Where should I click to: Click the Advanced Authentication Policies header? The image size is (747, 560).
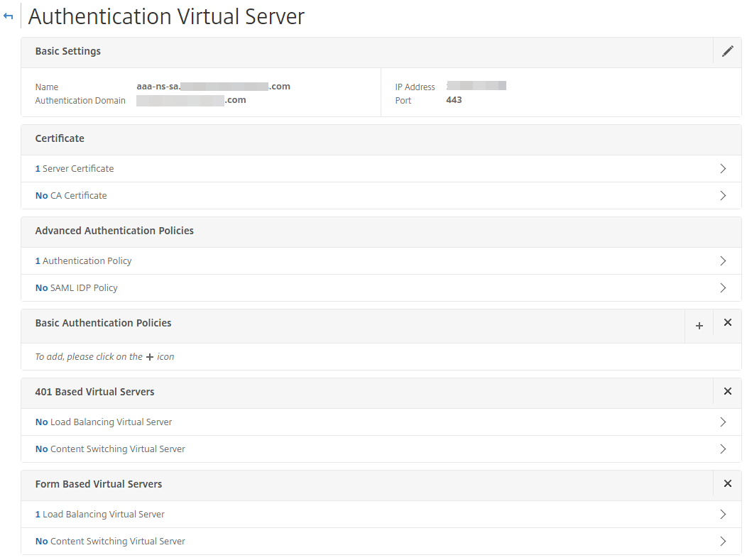[x=114, y=231]
